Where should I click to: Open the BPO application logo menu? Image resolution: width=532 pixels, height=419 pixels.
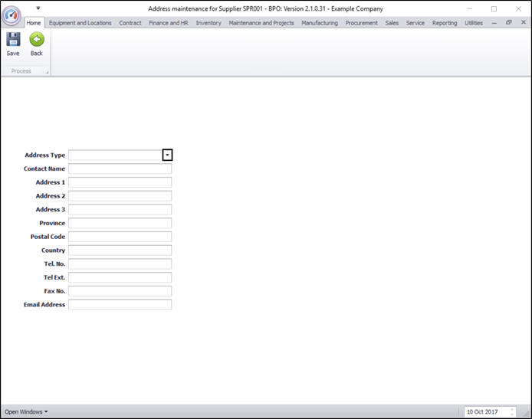11,15
